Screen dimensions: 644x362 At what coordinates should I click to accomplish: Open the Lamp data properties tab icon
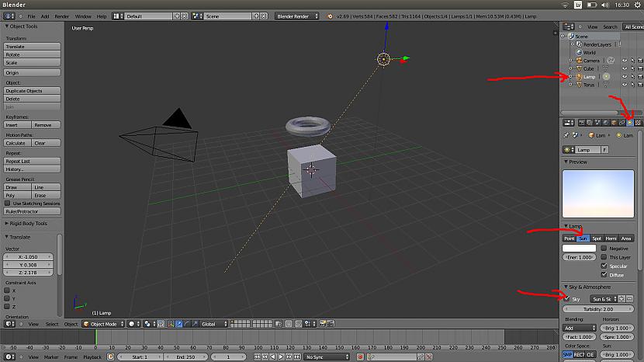pyautogui.click(x=629, y=123)
